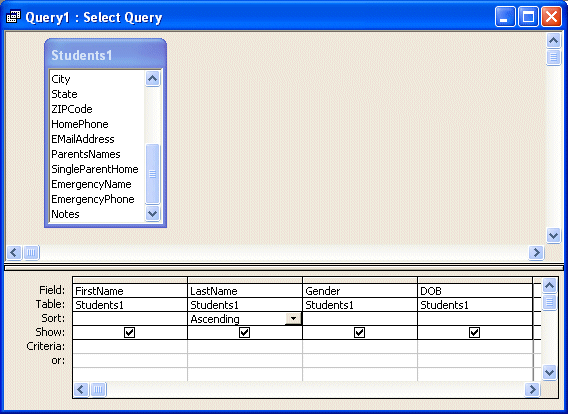
Task: Maximize the Query1 Select Query window
Action: [528, 17]
